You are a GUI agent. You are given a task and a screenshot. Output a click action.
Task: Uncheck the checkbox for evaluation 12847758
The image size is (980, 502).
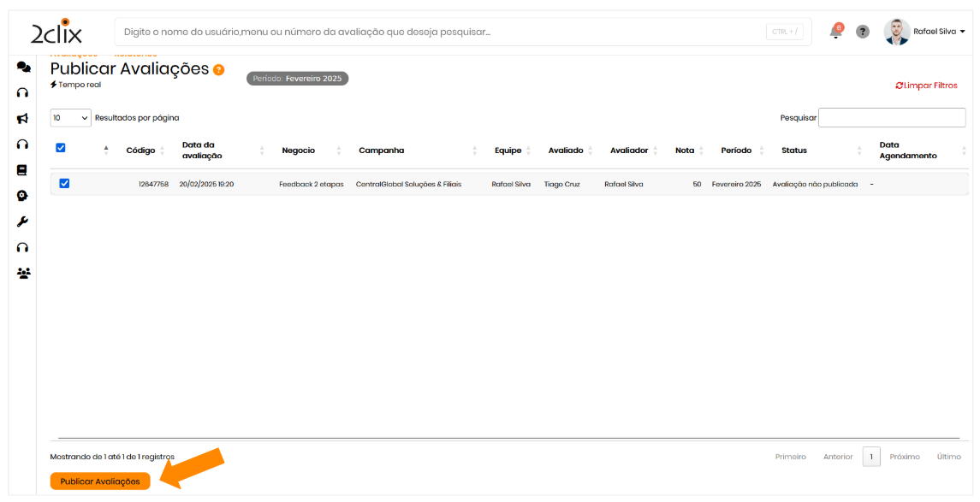(x=64, y=183)
